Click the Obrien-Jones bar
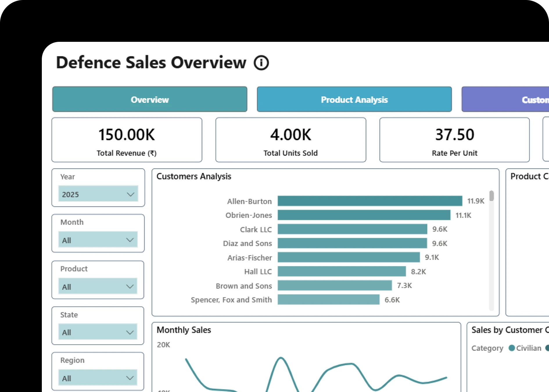Image resolution: width=549 pixels, height=392 pixels. point(364,215)
